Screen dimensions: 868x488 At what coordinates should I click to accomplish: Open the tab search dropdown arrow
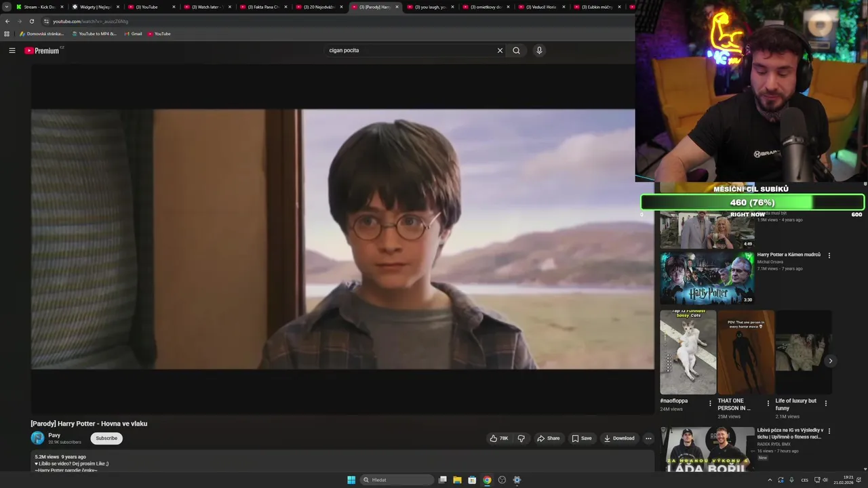click(x=7, y=7)
